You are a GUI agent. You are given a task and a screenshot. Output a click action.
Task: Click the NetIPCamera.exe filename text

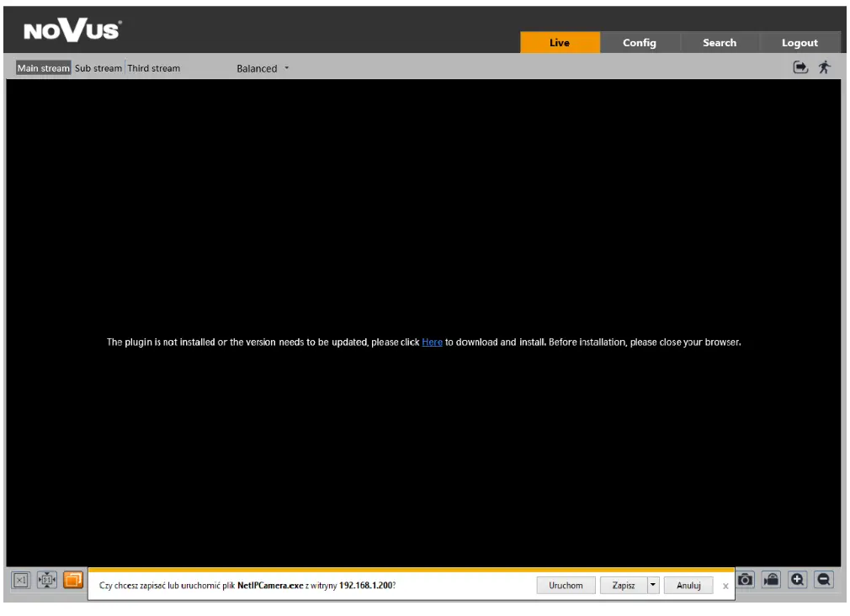coord(270,586)
